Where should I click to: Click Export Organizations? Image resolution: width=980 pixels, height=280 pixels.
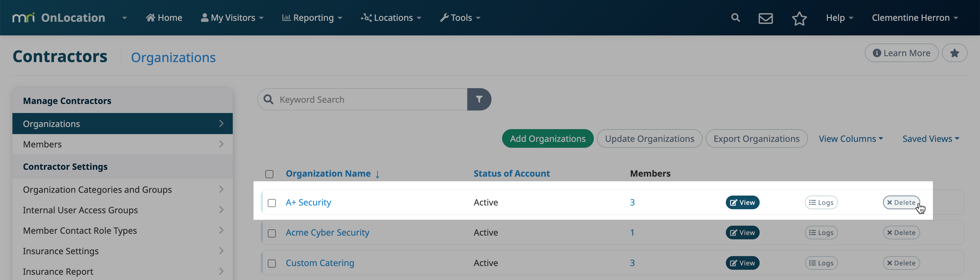click(x=756, y=139)
